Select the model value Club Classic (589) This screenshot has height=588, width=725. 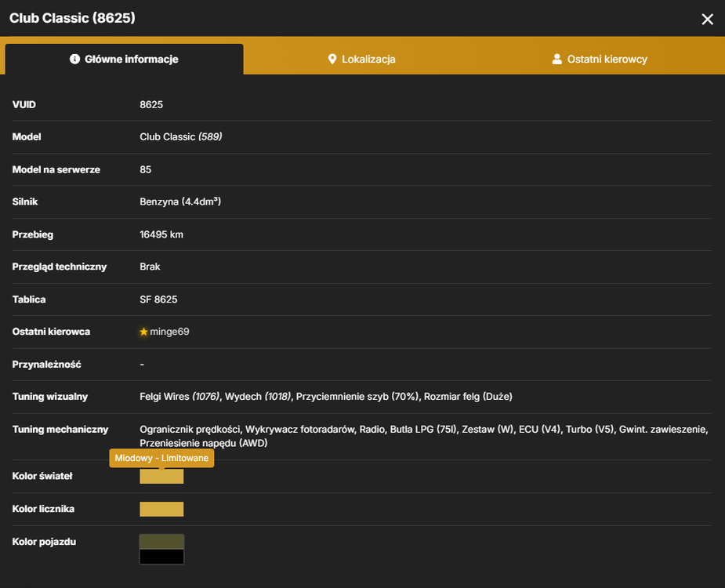pos(181,137)
